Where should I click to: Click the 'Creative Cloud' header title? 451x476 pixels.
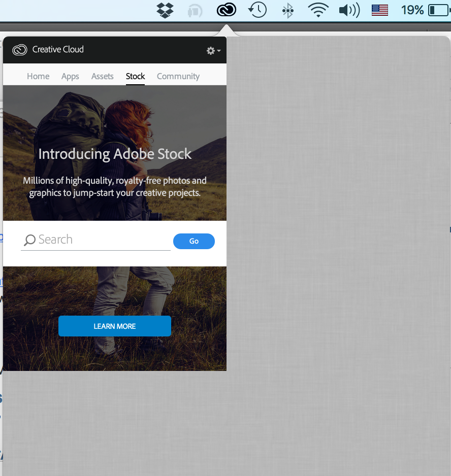click(58, 49)
